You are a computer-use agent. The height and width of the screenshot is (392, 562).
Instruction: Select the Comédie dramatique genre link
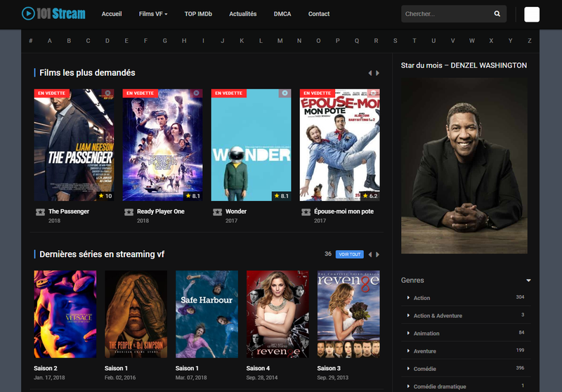pos(440,386)
